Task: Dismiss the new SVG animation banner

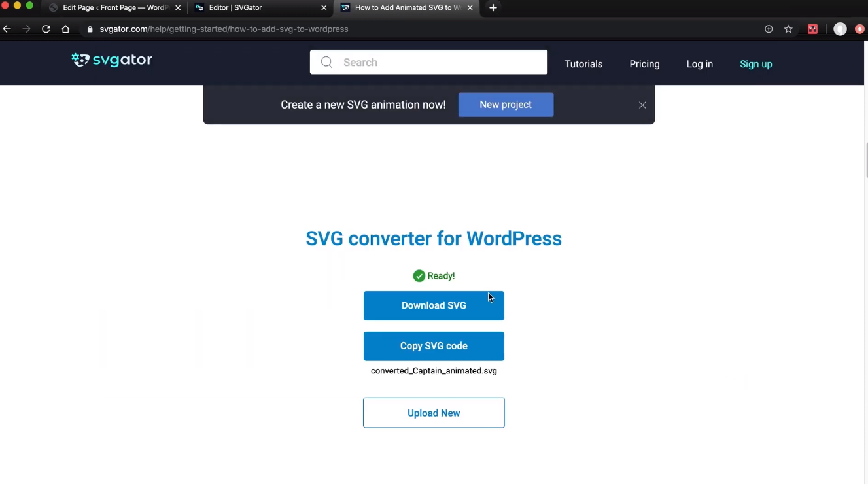Action: tap(642, 105)
